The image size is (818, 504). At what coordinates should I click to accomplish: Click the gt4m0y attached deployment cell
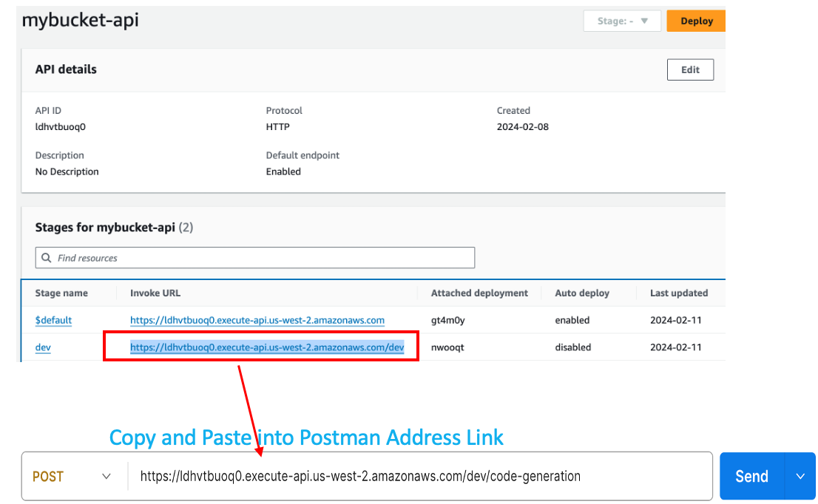pos(447,320)
